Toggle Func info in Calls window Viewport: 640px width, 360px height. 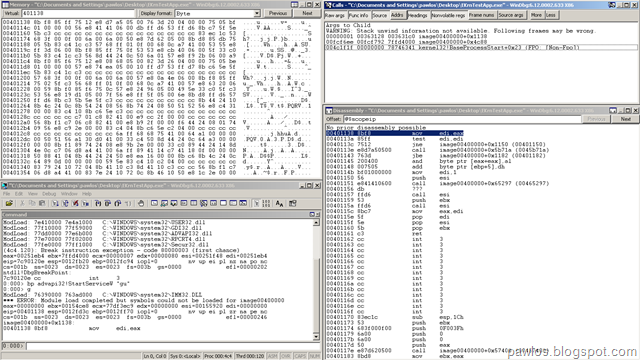pyautogui.click(x=358, y=15)
